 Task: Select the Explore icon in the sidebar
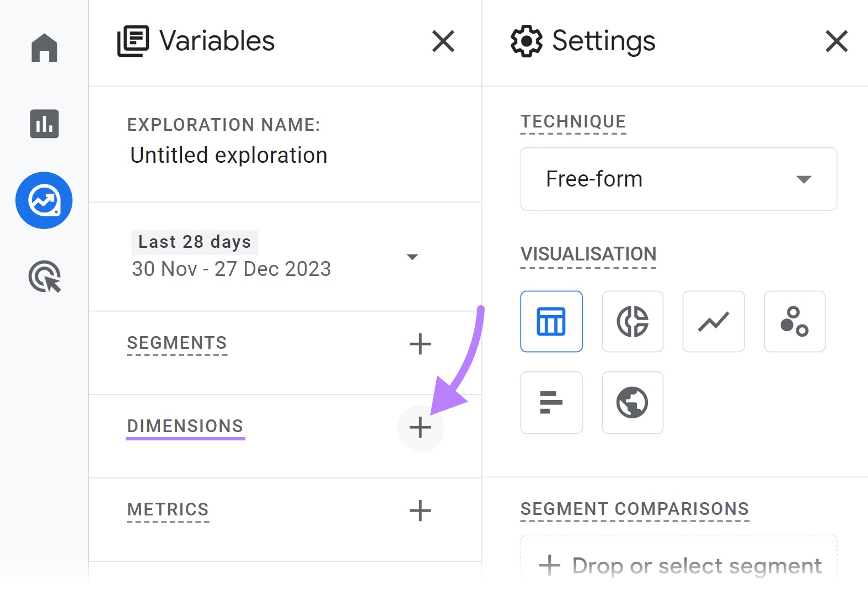click(44, 200)
